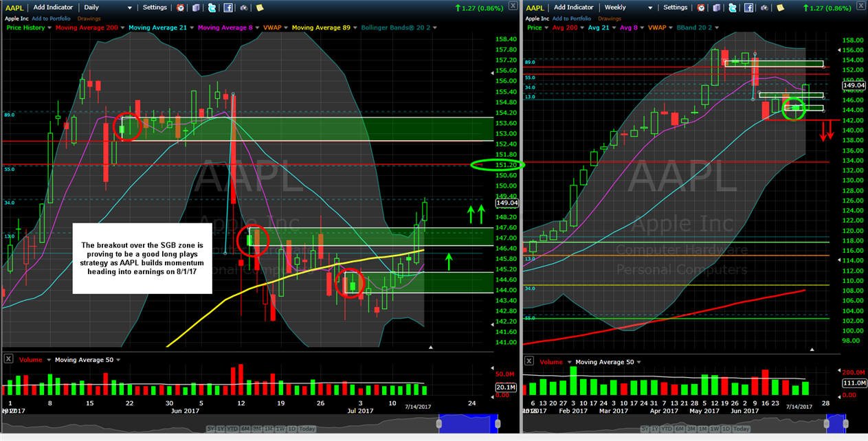Click the camera snapshot icon in daily chart
This screenshot has width=868, height=441.
coord(244,8)
